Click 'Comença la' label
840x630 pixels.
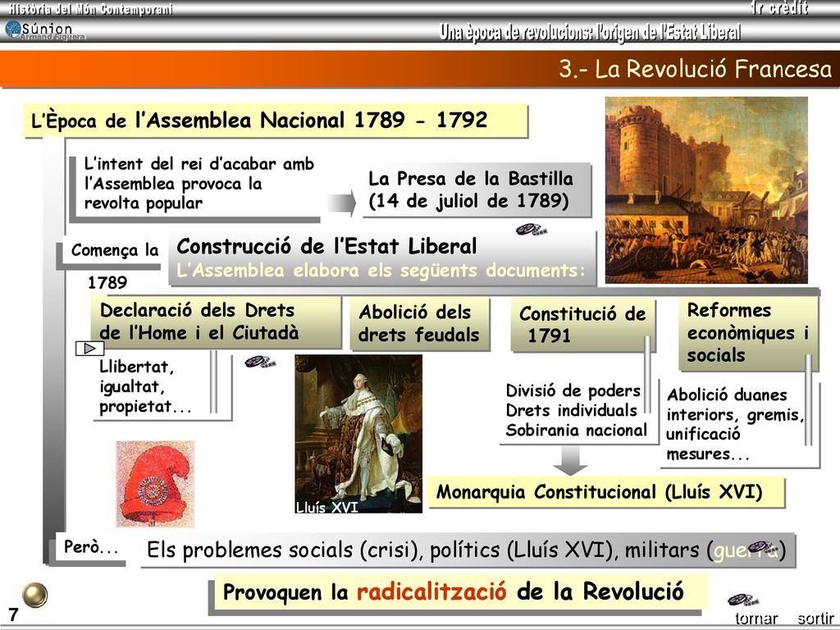tap(115, 250)
